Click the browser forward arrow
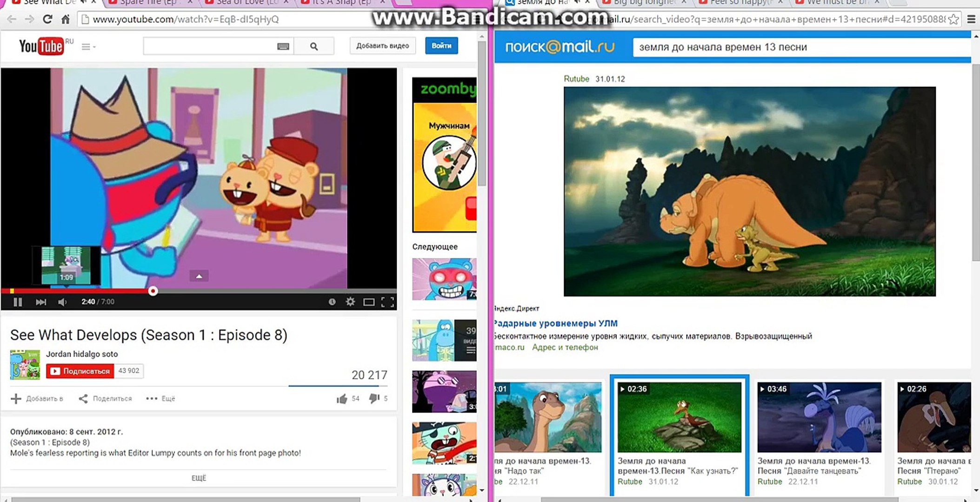The height and width of the screenshot is (502, 980). click(x=29, y=19)
